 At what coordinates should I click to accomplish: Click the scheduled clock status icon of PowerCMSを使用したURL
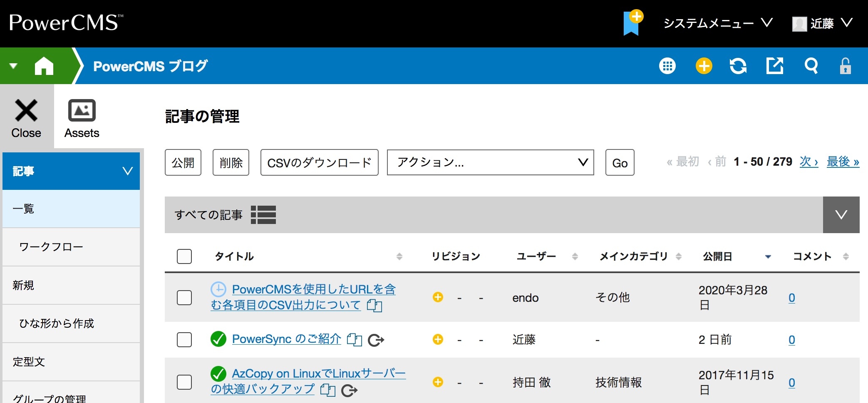[218, 289]
